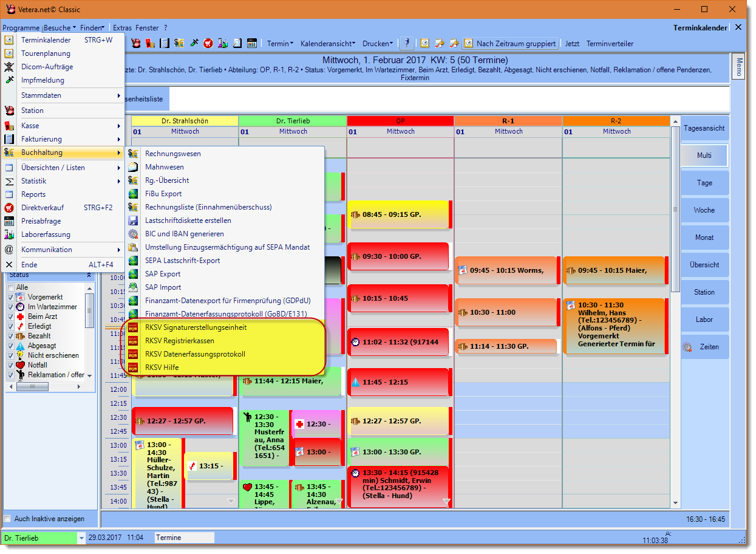
Task: Toggle the Auch Inaktive anzeigen checkbox
Action: [x=7, y=519]
